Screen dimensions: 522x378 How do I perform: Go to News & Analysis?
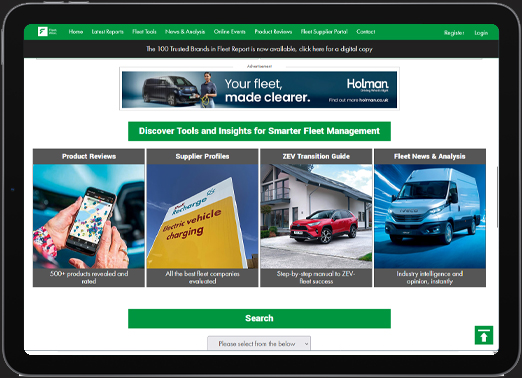coord(185,32)
